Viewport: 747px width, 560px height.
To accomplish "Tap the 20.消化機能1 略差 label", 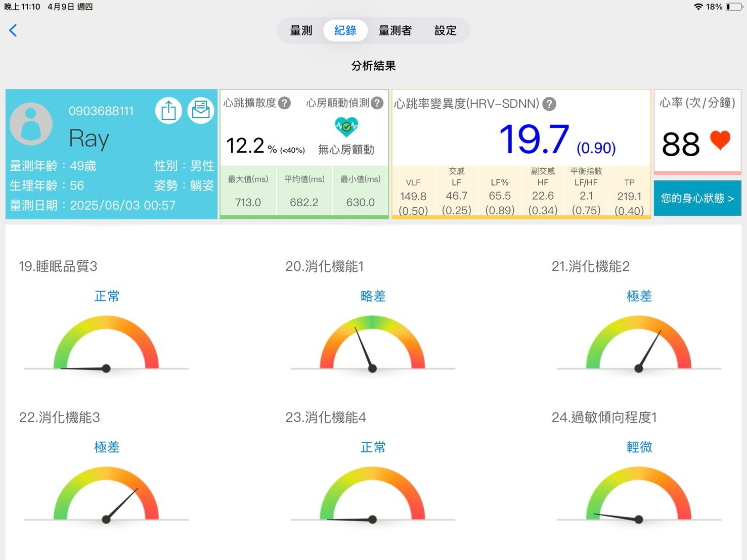I will click(x=373, y=296).
